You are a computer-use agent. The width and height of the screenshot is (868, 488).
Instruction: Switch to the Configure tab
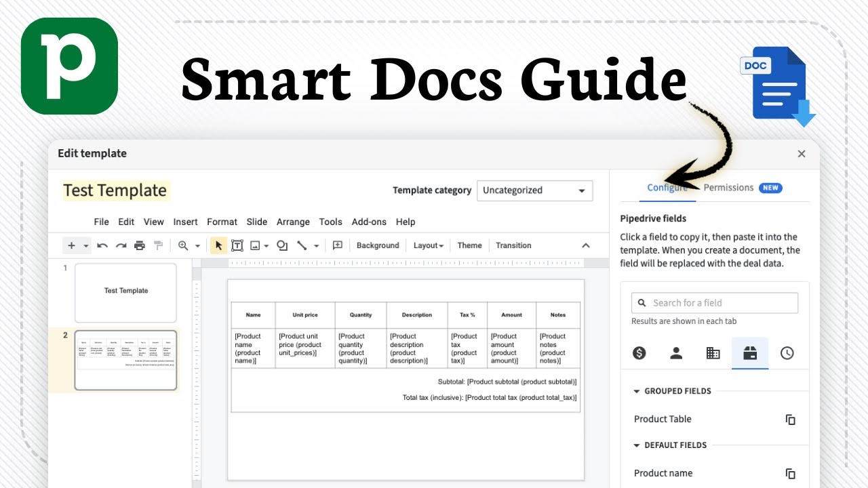[x=667, y=188]
